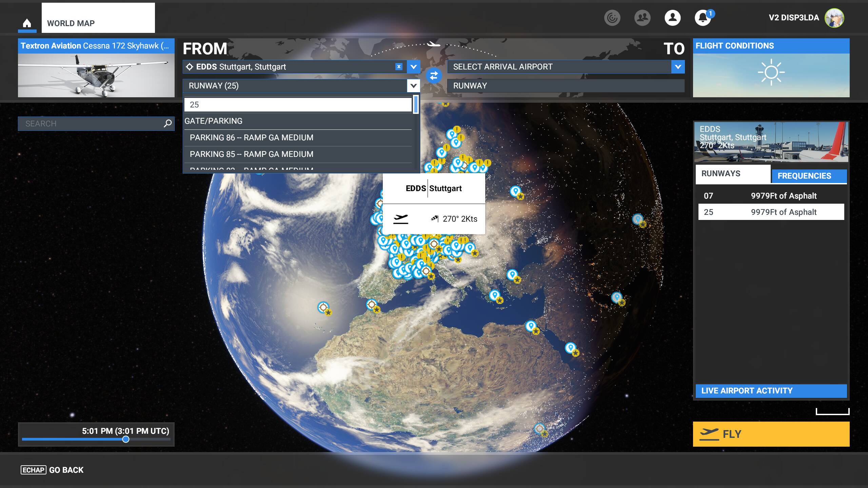Screen dimensions: 868x488
Task: Click the Home icon
Action: point(27,23)
